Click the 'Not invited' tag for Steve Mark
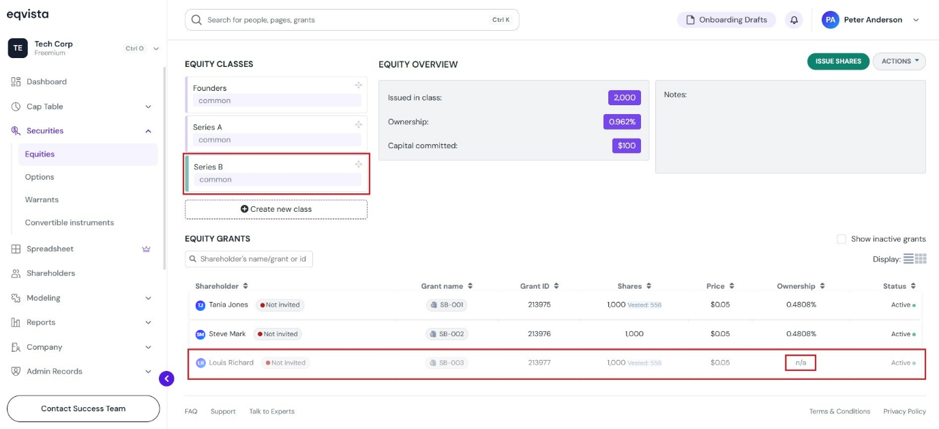 [x=278, y=334]
